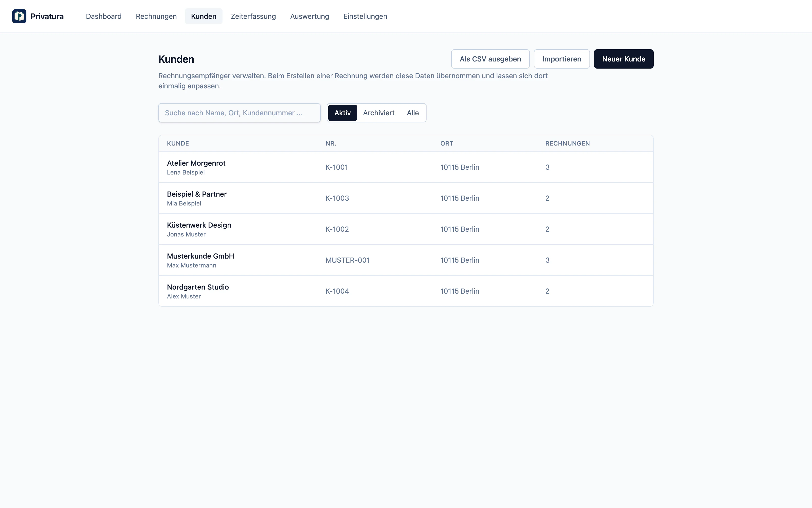Click the Importieren button

click(562, 59)
